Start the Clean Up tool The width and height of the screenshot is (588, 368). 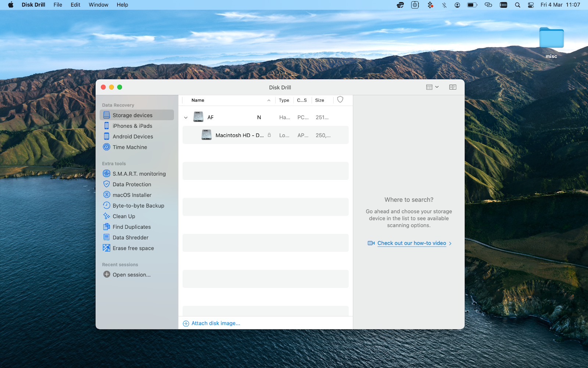[x=123, y=216]
